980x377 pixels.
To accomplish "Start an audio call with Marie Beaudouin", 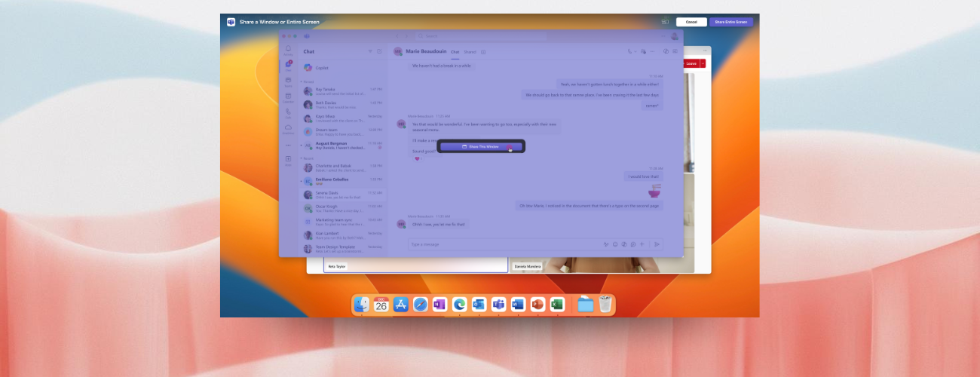I will (629, 51).
